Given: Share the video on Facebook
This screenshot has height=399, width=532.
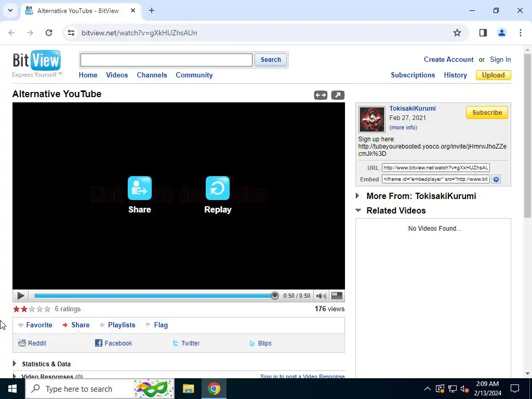Looking at the screenshot, I should click(114, 343).
